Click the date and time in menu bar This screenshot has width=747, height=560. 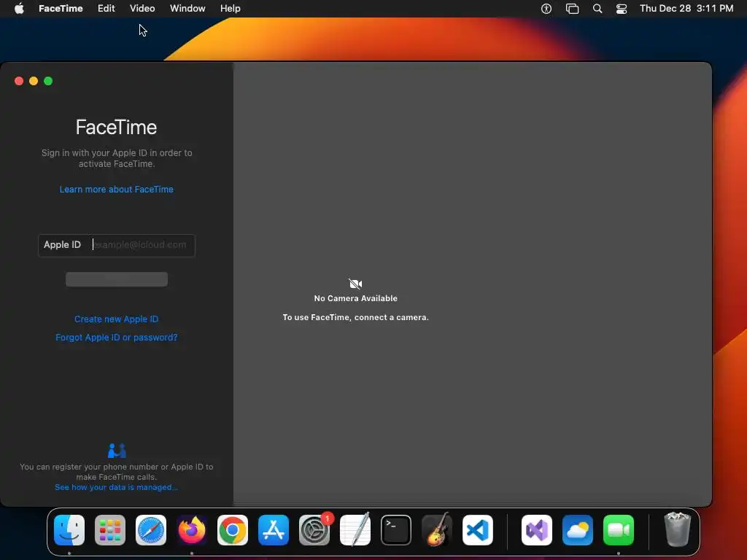click(x=686, y=8)
